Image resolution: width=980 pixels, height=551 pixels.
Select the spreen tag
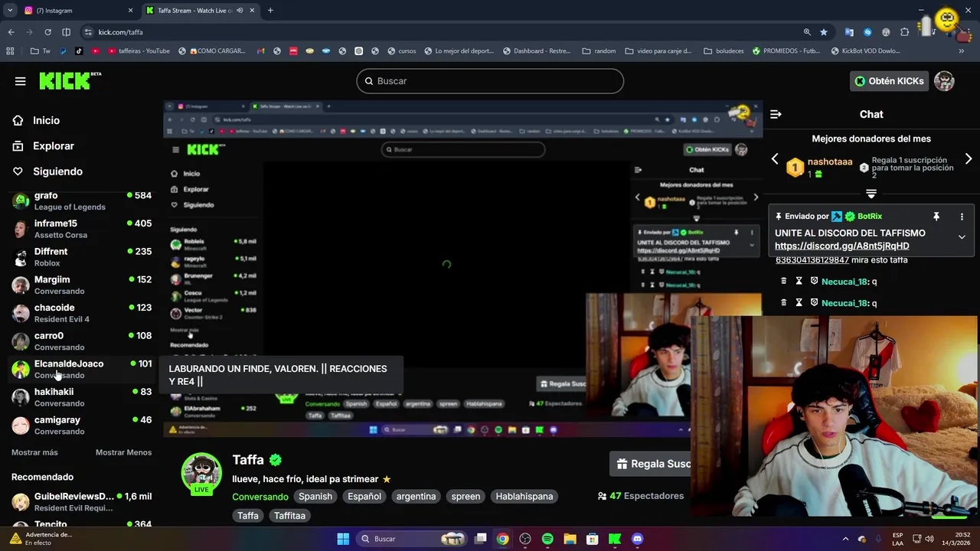(465, 496)
